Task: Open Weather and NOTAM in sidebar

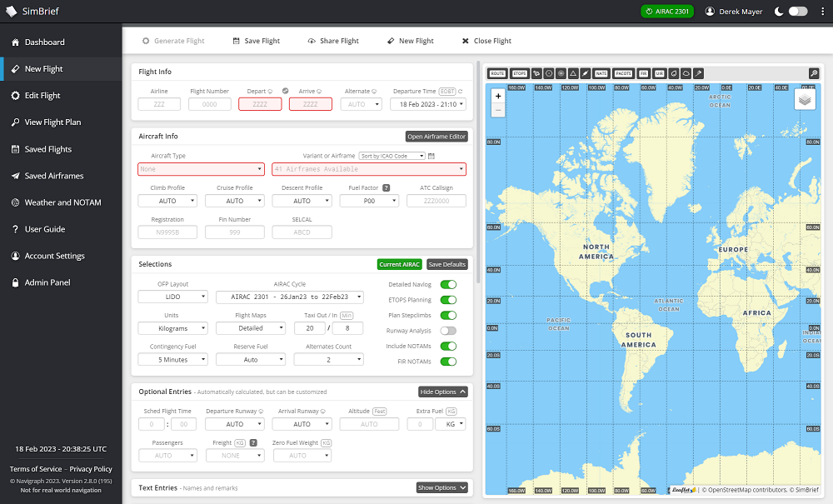Action: coord(62,202)
